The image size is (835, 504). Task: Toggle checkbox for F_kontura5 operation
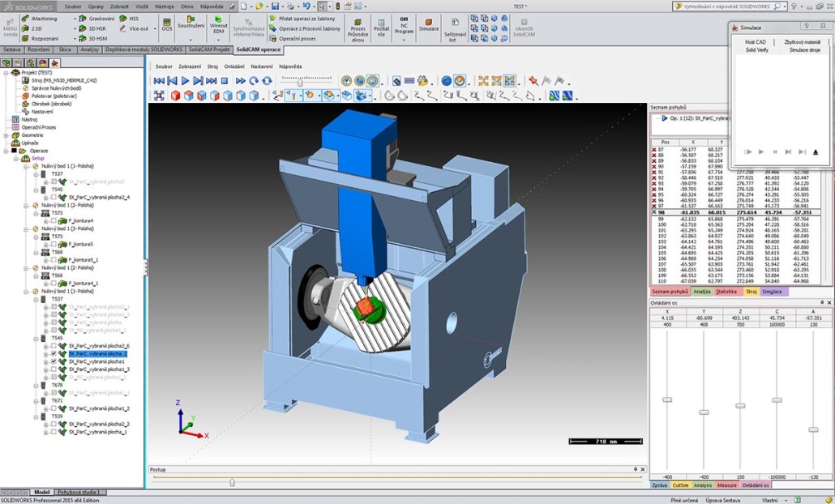[54, 244]
